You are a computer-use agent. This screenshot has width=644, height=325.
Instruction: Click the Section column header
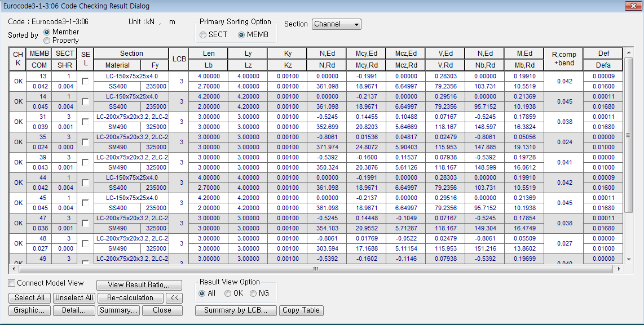[131, 54]
